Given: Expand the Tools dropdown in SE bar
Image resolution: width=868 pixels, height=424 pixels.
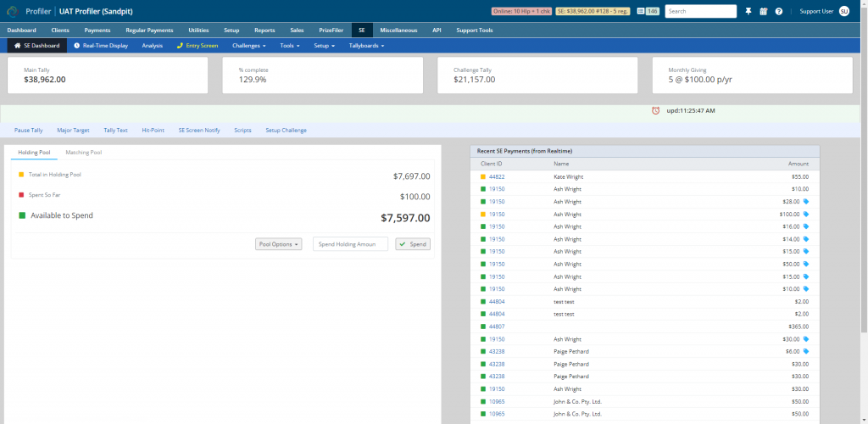Looking at the screenshot, I should [290, 46].
